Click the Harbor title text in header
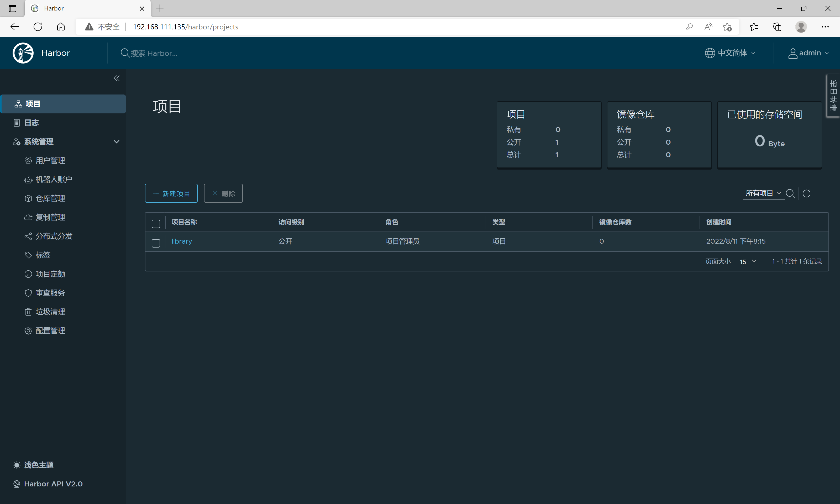840x504 pixels. point(56,53)
